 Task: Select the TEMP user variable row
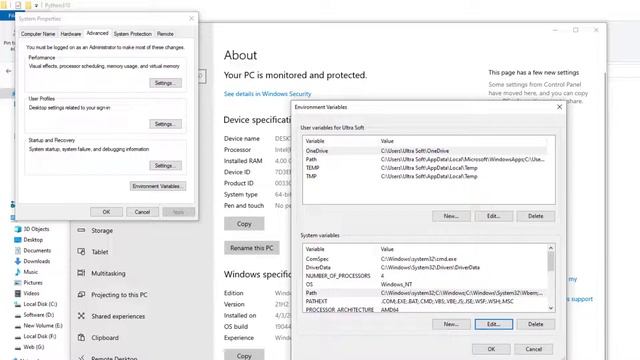[x=425, y=168]
